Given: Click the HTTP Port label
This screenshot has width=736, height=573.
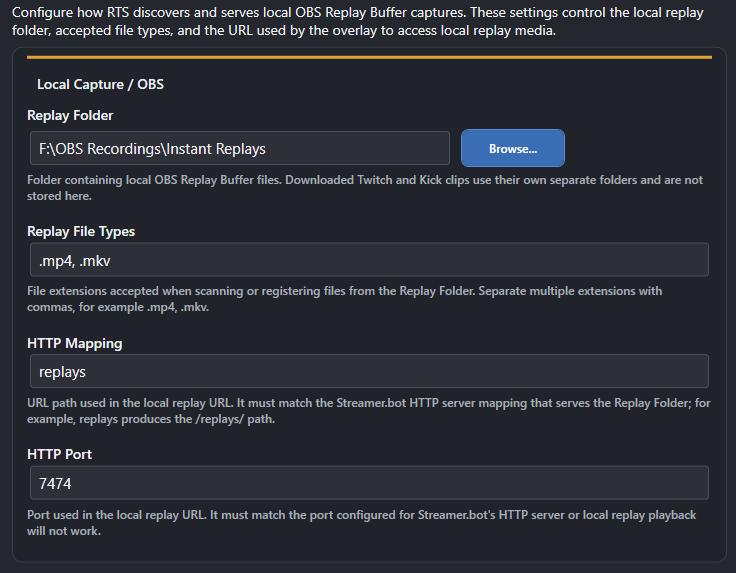Looking at the screenshot, I should (60, 454).
